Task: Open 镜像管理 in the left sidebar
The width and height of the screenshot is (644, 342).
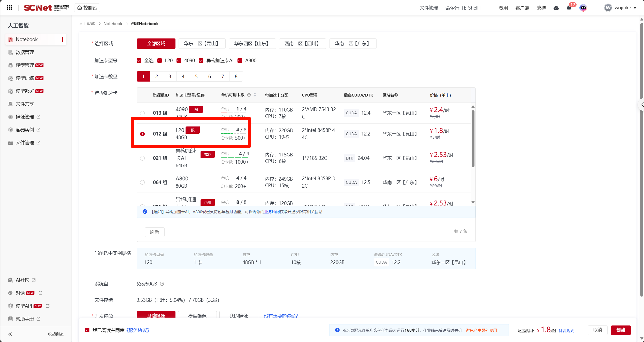Action: [25, 117]
